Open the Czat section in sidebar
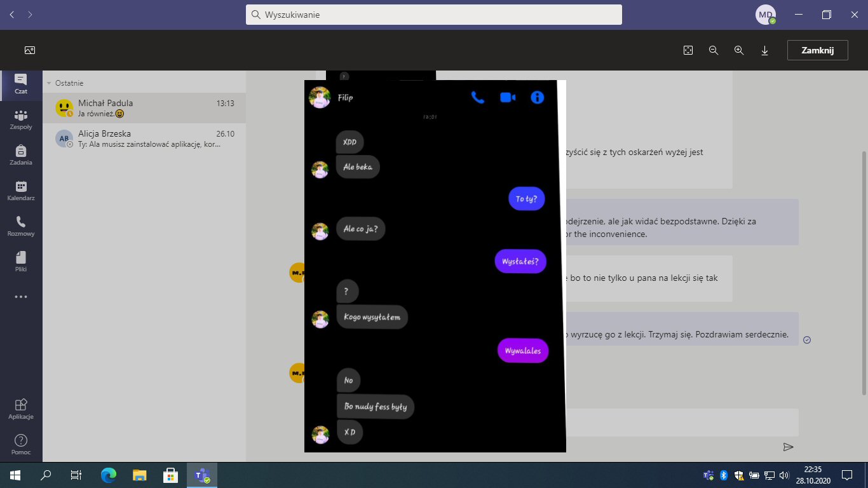 pyautogui.click(x=21, y=84)
